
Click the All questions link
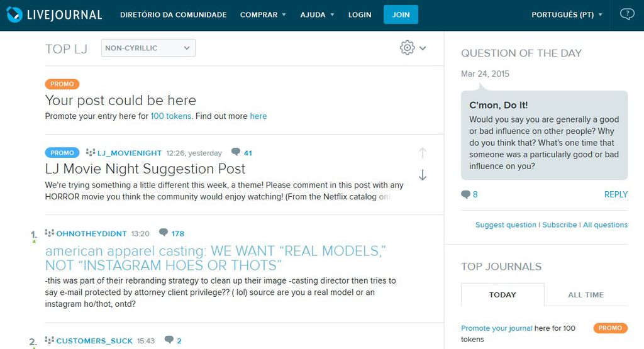[x=606, y=225]
